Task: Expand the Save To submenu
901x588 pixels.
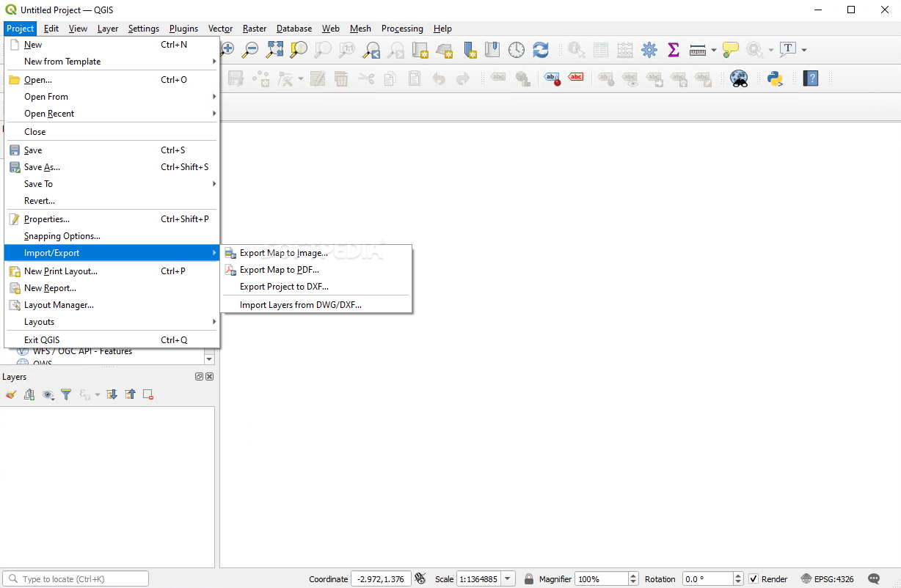Action: click(113, 184)
